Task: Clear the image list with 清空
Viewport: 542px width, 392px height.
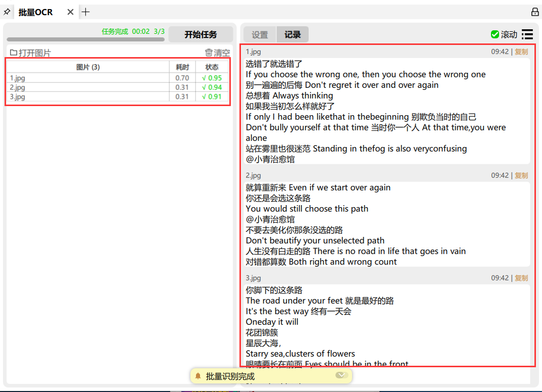Action: click(217, 53)
